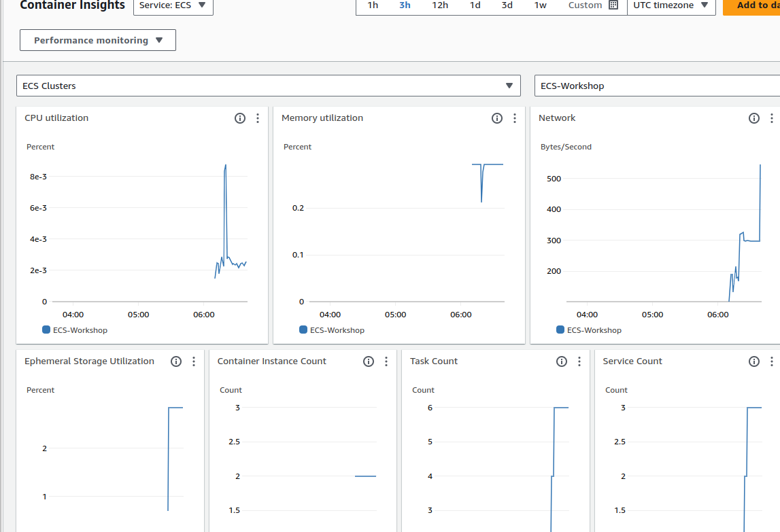Switch time range to 12h

tap(440, 5)
